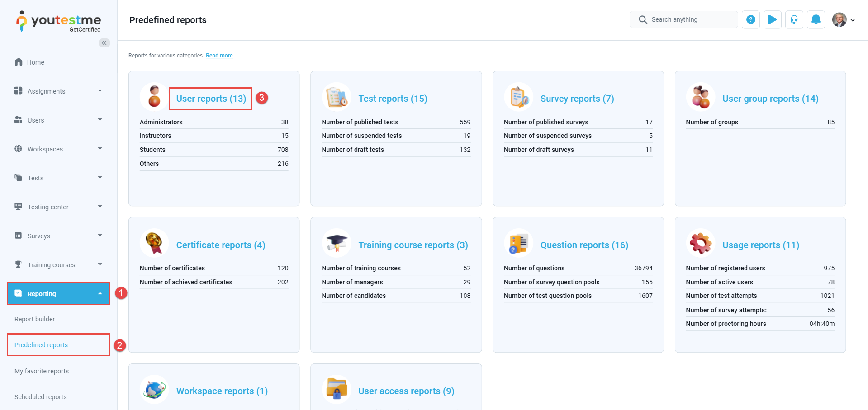Open Certificate reports (4)
This screenshot has height=410, width=868.
221,245
